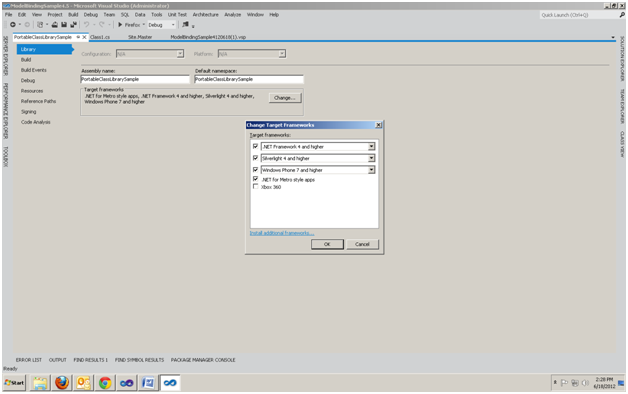Uncheck .NET for Metro style apps
Image resolution: width=628 pixels, height=394 pixels.
click(x=256, y=179)
